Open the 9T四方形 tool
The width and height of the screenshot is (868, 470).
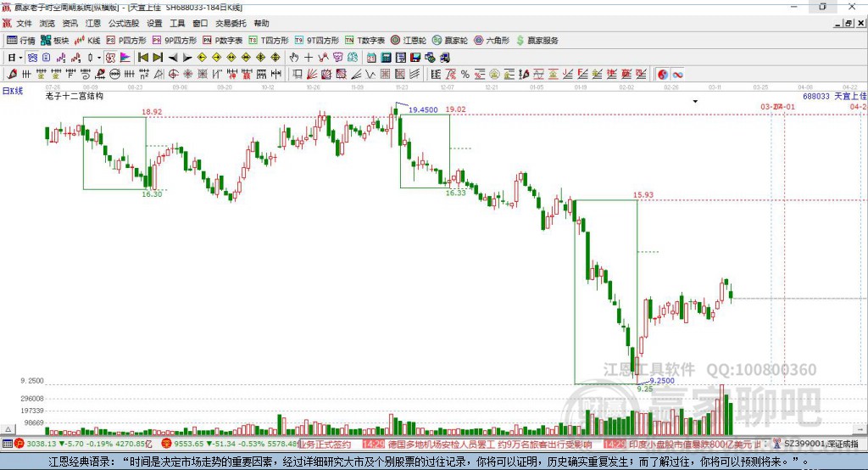(317, 41)
